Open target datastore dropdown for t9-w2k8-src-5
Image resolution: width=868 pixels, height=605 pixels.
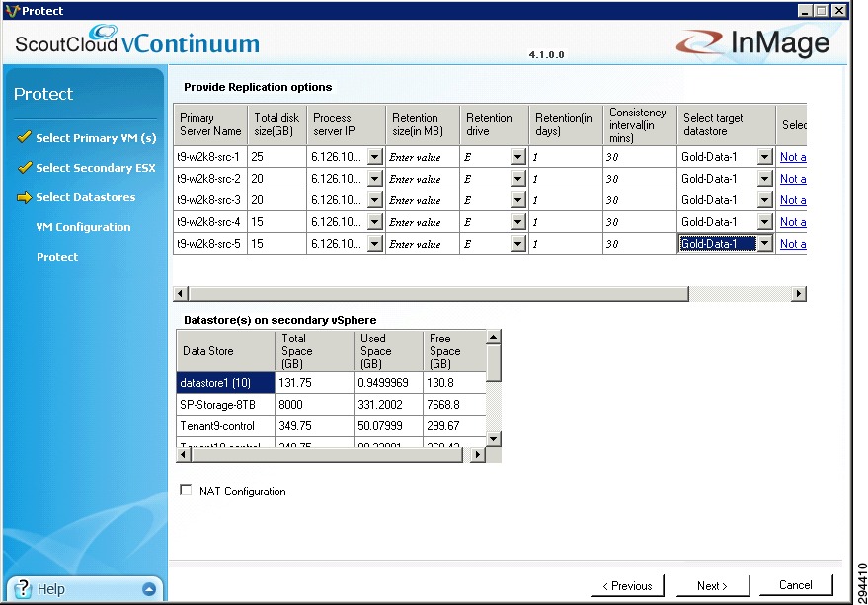point(765,244)
